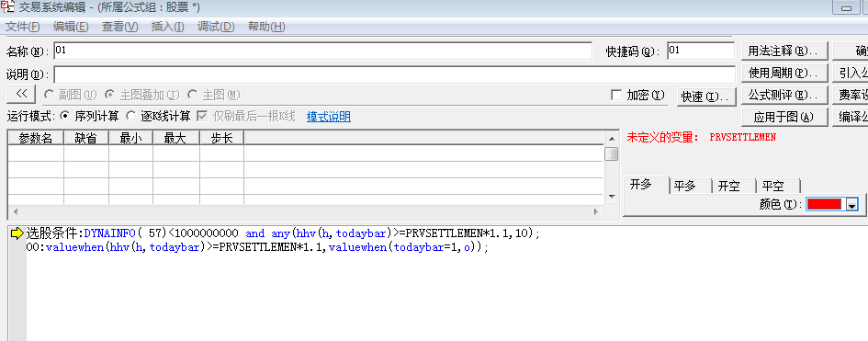Viewport: 868px width, 341px height.
Task: Open the 编辑(E) menu
Action: point(71,27)
